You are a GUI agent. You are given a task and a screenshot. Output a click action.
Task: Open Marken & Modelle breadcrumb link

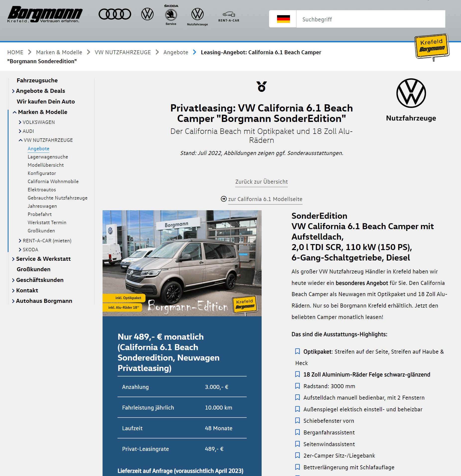pyautogui.click(x=59, y=52)
